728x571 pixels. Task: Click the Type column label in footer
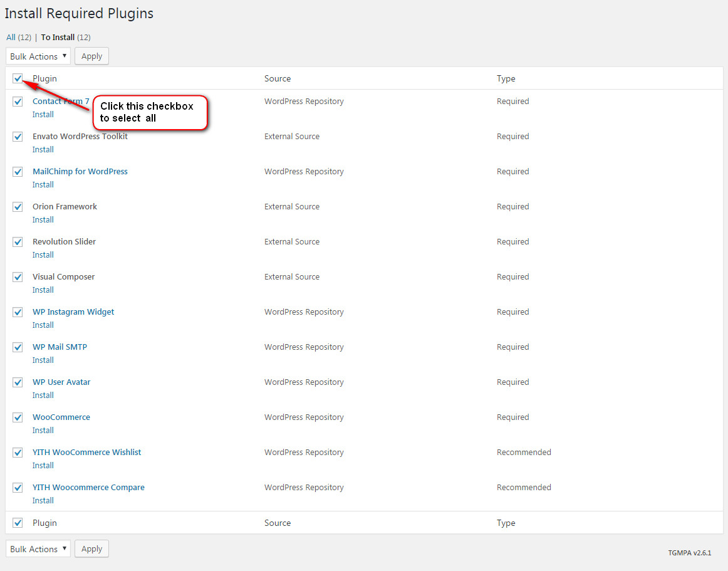point(506,523)
